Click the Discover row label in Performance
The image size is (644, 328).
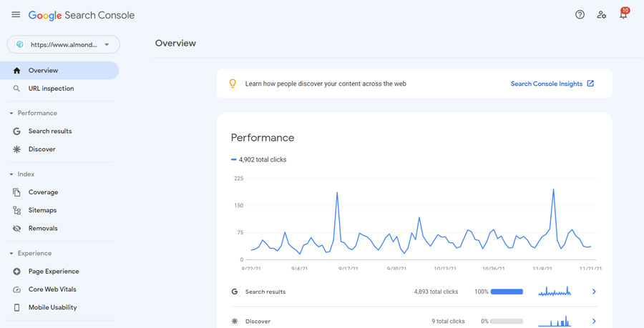tap(258, 322)
